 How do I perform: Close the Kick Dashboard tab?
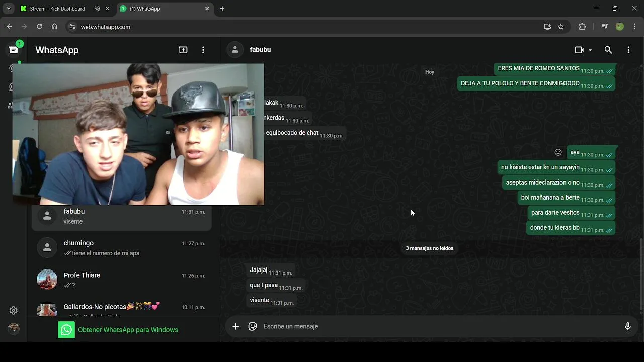(x=107, y=9)
